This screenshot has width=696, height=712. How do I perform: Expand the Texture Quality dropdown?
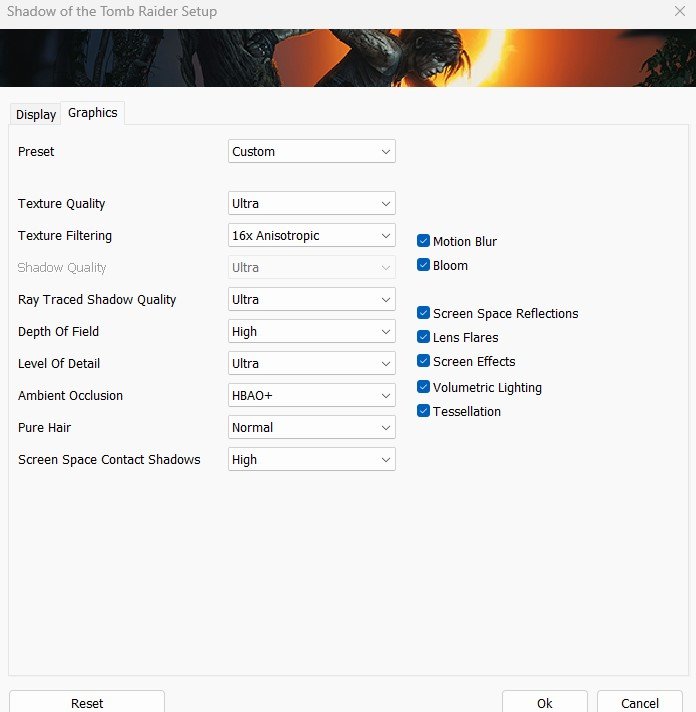(x=311, y=203)
